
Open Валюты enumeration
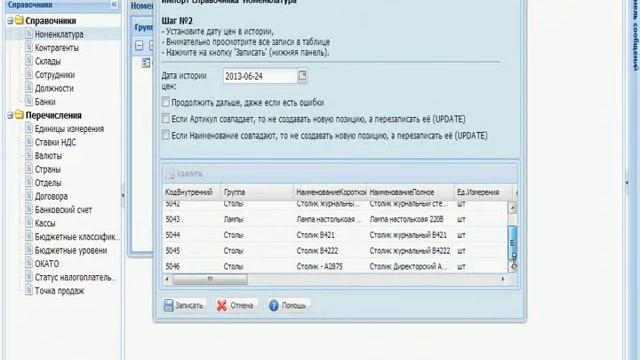point(48,156)
